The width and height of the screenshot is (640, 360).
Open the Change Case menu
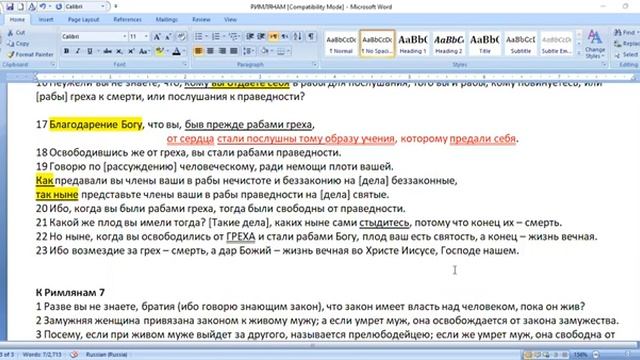point(144,51)
